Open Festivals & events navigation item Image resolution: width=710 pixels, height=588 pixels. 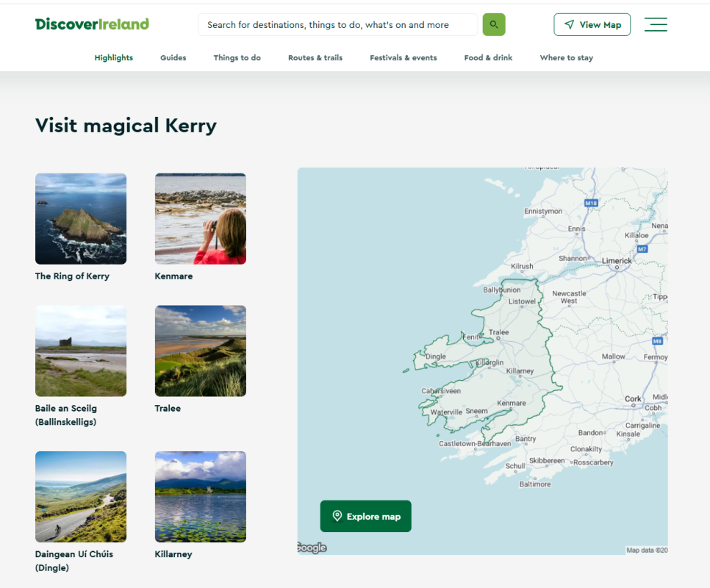(x=404, y=57)
